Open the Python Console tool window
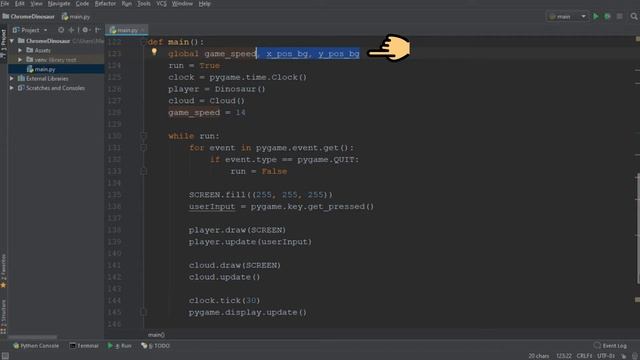The width and height of the screenshot is (640, 360). point(36,346)
